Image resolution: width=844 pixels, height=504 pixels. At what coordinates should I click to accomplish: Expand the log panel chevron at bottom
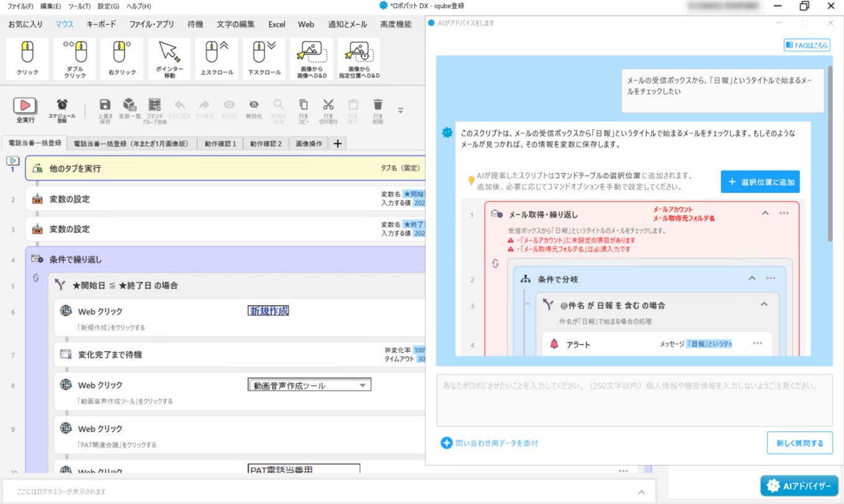(x=642, y=492)
